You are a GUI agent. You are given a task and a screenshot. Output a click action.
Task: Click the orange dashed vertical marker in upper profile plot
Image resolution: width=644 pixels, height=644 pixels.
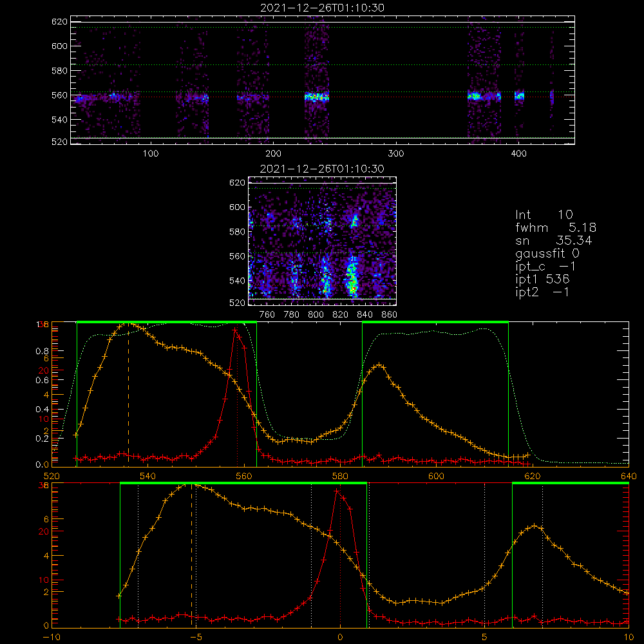pyautogui.click(x=129, y=394)
